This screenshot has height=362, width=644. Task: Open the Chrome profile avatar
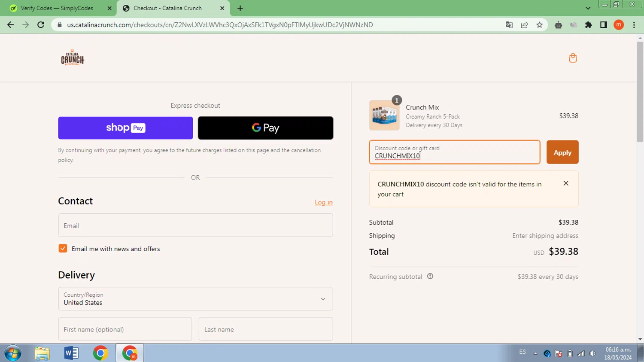(619, 25)
